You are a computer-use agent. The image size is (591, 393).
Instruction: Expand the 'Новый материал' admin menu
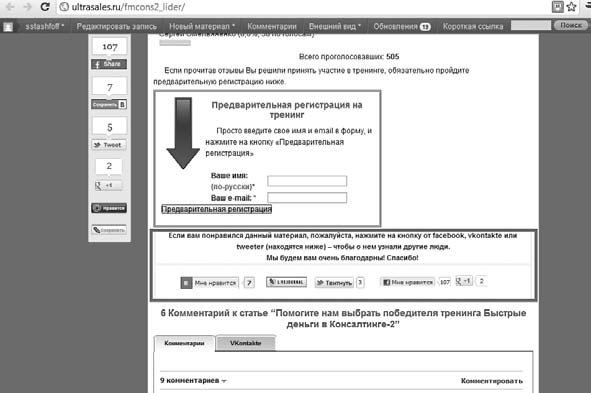click(x=202, y=26)
